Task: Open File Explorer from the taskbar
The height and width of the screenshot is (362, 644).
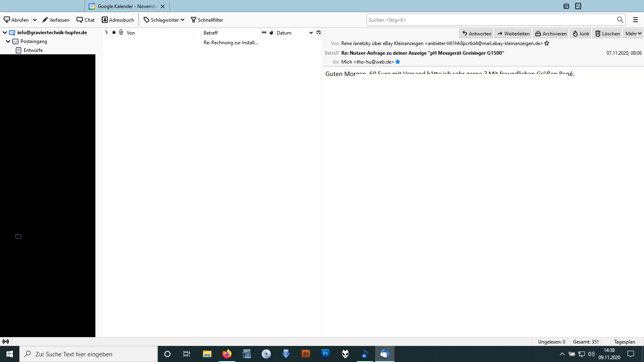Action: [207, 354]
